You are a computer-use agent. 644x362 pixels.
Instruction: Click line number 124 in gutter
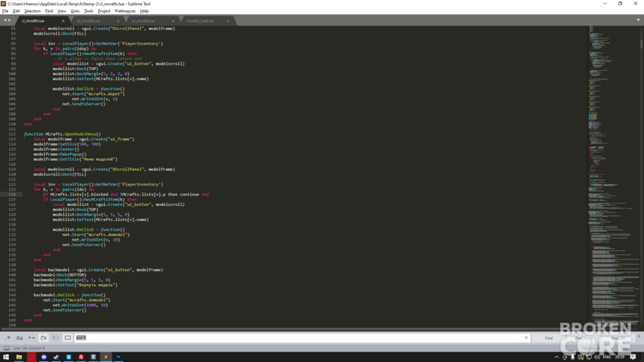(12, 195)
